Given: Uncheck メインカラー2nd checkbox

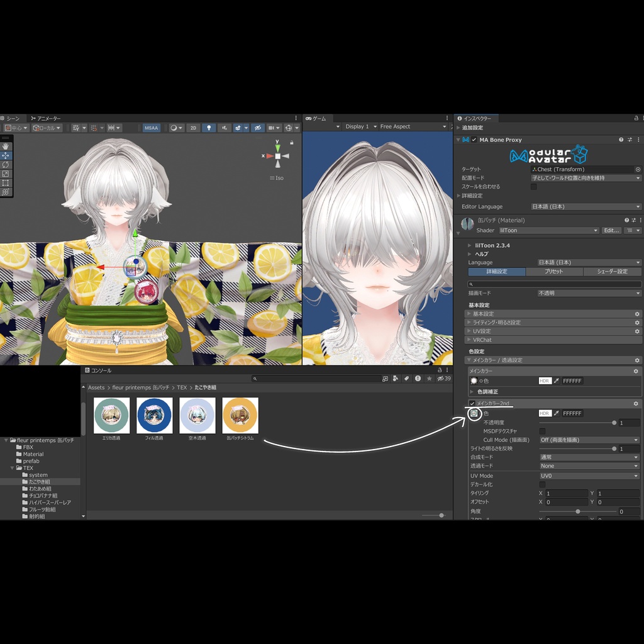Looking at the screenshot, I should tap(472, 403).
